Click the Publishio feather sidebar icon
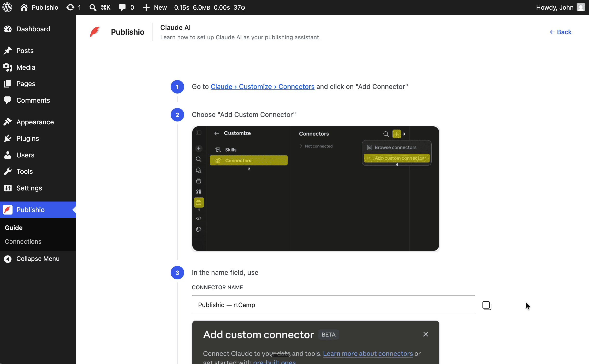 (x=8, y=210)
